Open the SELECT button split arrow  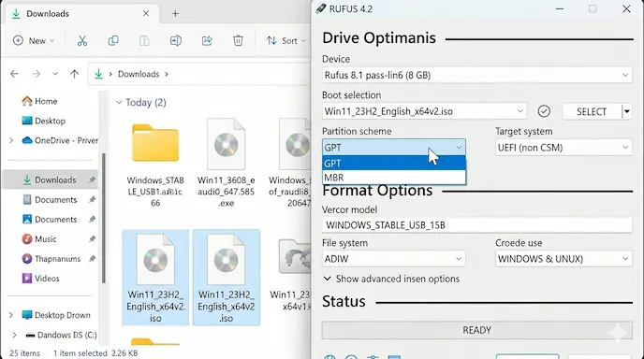click(627, 111)
